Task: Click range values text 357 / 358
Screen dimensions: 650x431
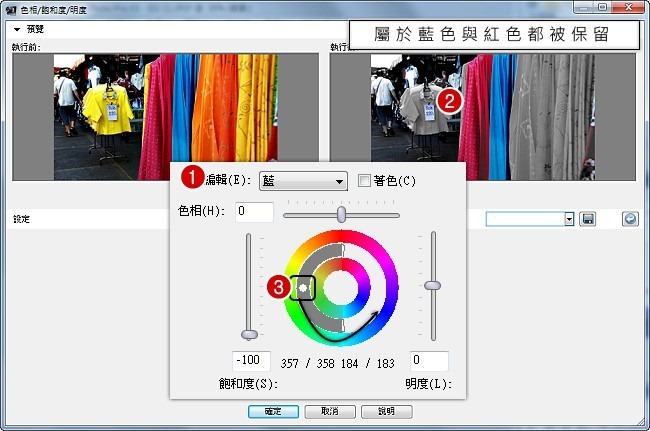Action: click(x=308, y=363)
